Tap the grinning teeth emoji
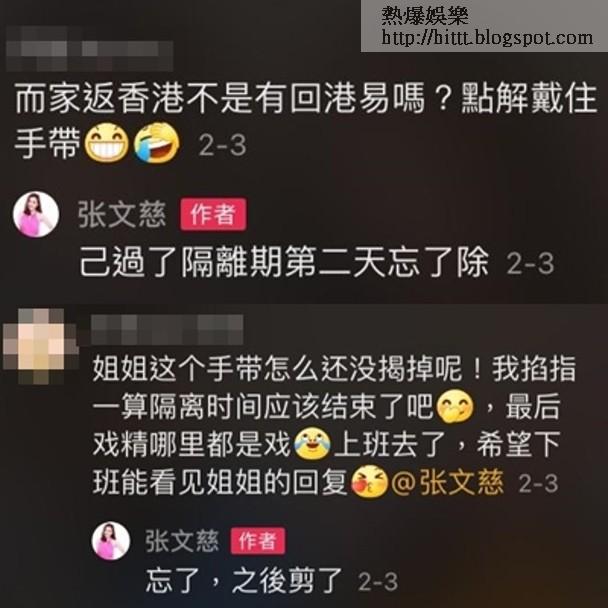 pos(107,143)
